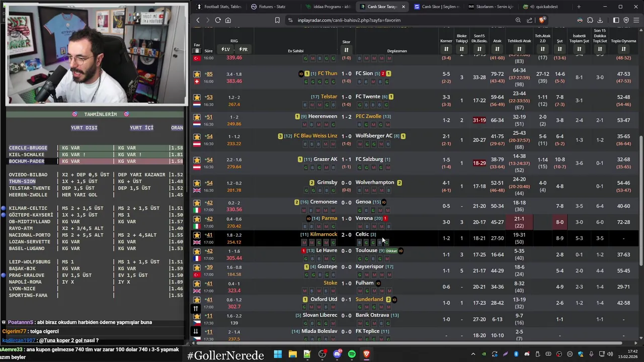Click the PR lightning button under RXG
Image resolution: width=644 pixels, height=362 pixels.
(x=243, y=49)
